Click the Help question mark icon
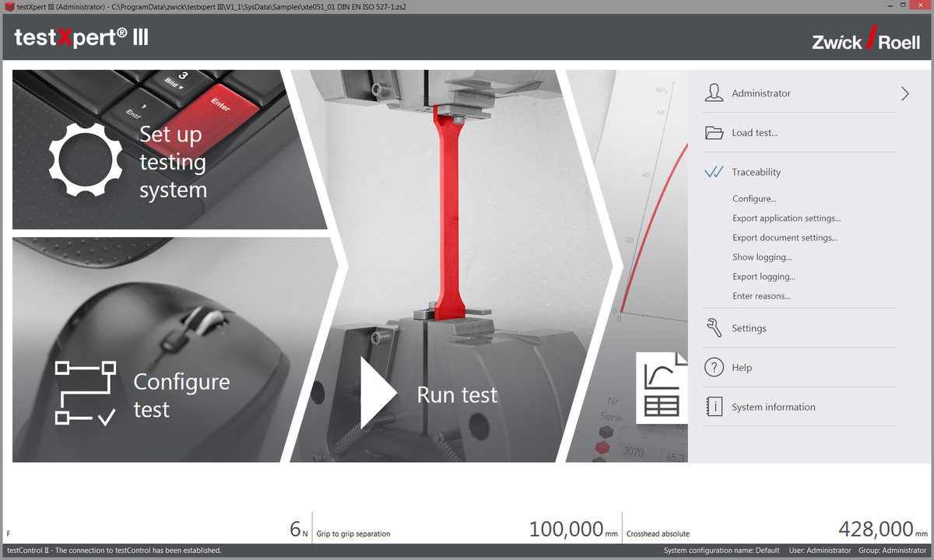This screenshot has height=560, width=934. coord(714,368)
